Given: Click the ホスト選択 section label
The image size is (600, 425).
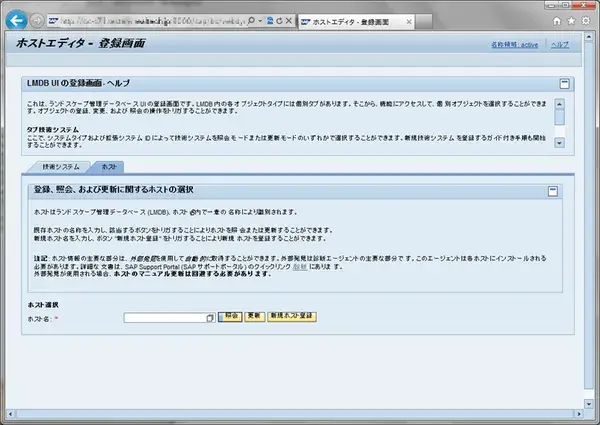Looking at the screenshot, I should tap(43, 305).
